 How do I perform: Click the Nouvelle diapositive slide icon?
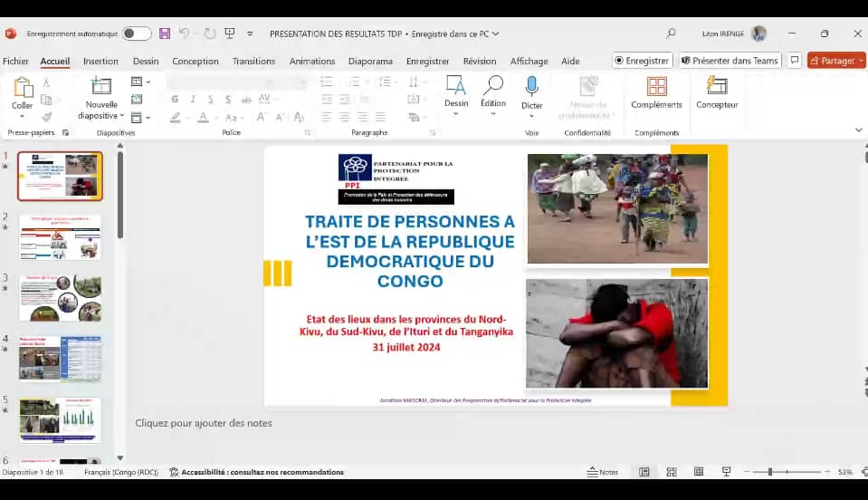(x=101, y=86)
